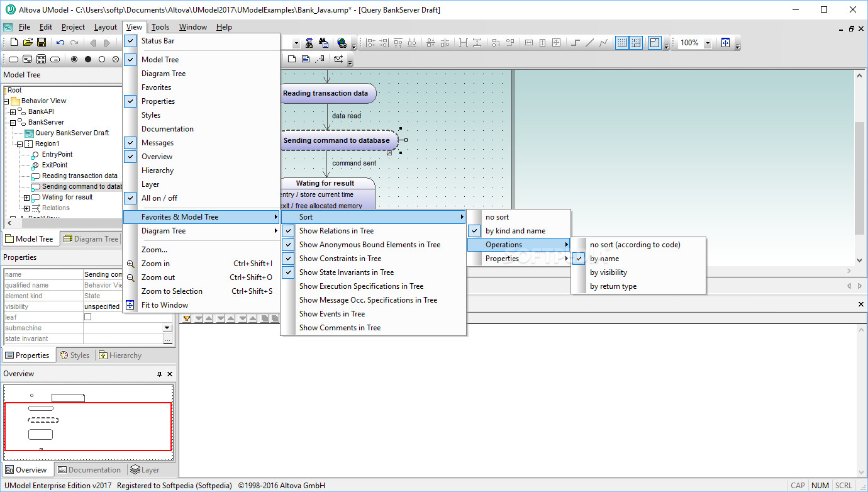Expand the Wating for result node
The image size is (868, 492).
[26, 198]
